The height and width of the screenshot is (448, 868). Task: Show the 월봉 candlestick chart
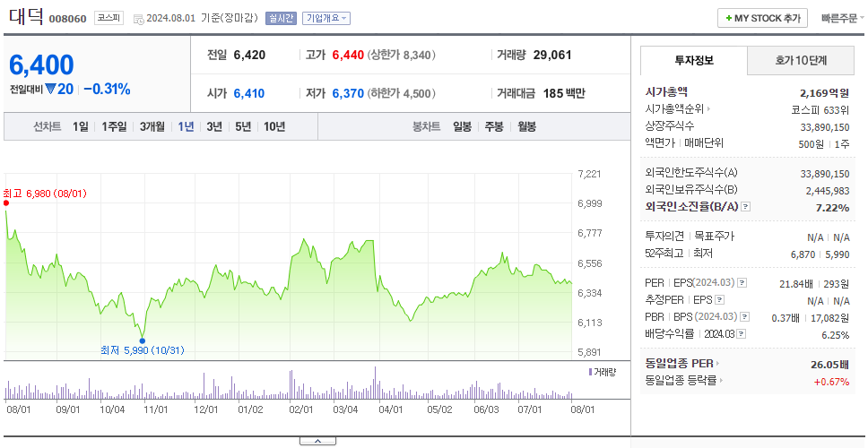(527, 126)
